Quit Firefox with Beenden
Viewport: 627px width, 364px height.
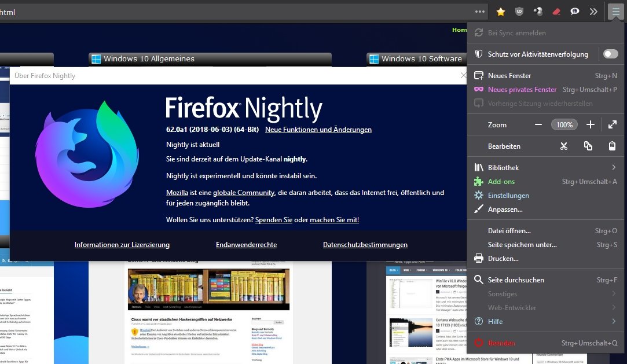click(x=545, y=343)
